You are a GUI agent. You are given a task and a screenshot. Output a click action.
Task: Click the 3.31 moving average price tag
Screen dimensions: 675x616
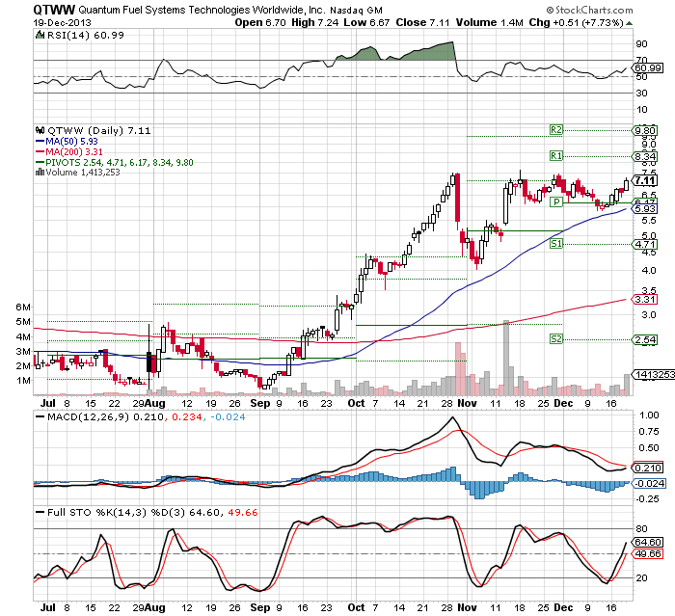tap(645, 299)
